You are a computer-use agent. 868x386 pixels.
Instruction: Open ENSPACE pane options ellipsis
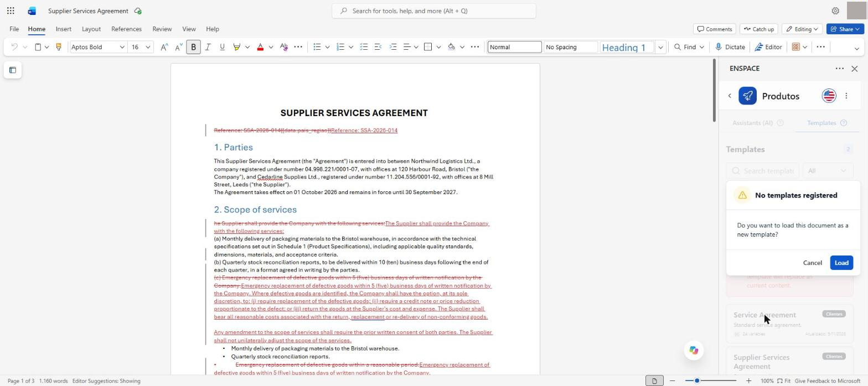point(839,69)
